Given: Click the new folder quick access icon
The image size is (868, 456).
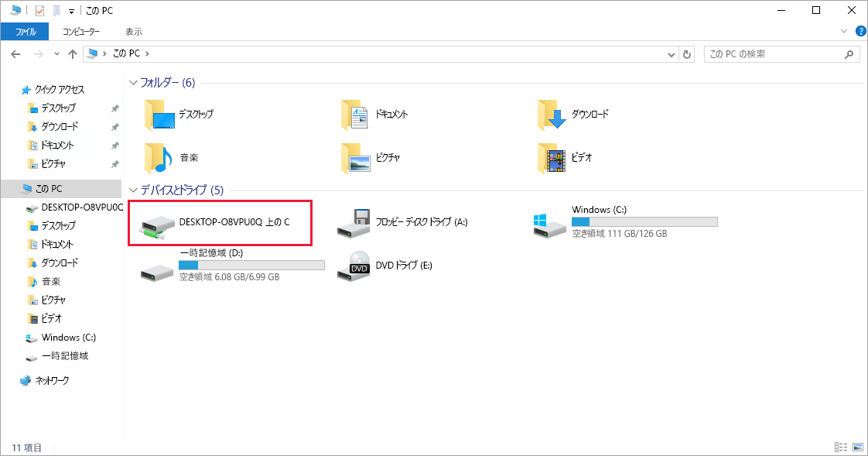Looking at the screenshot, I should pyautogui.click(x=56, y=11).
